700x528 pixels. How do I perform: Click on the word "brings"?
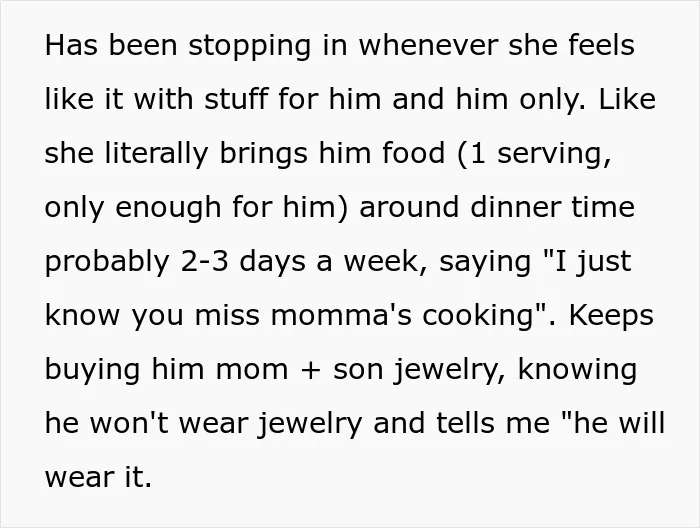click(263, 153)
